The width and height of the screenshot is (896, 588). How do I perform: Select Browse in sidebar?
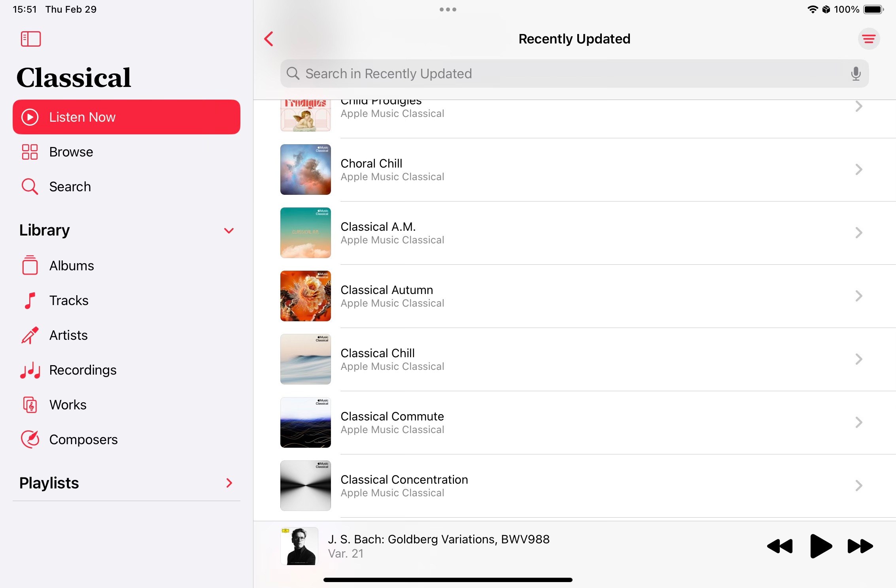click(127, 152)
